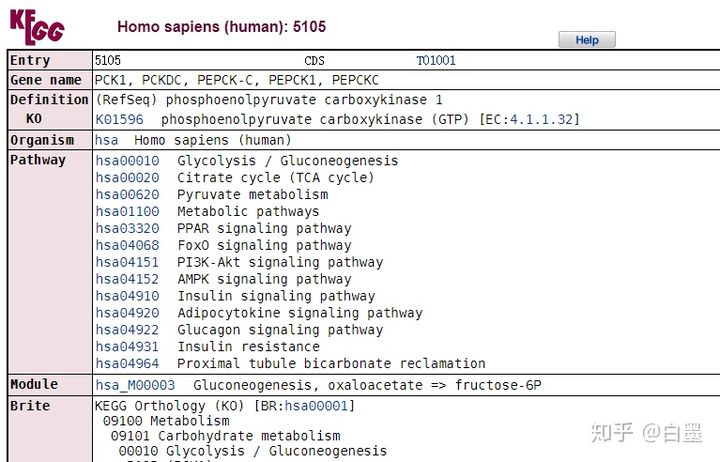Open the hsa organism link
The width and height of the screenshot is (720, 462).
coord(107,140)
